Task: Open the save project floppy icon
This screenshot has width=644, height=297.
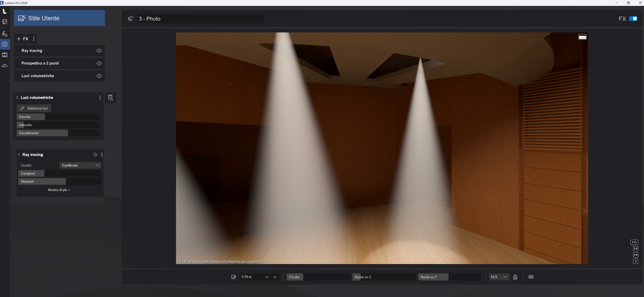Action: (5, 22)
